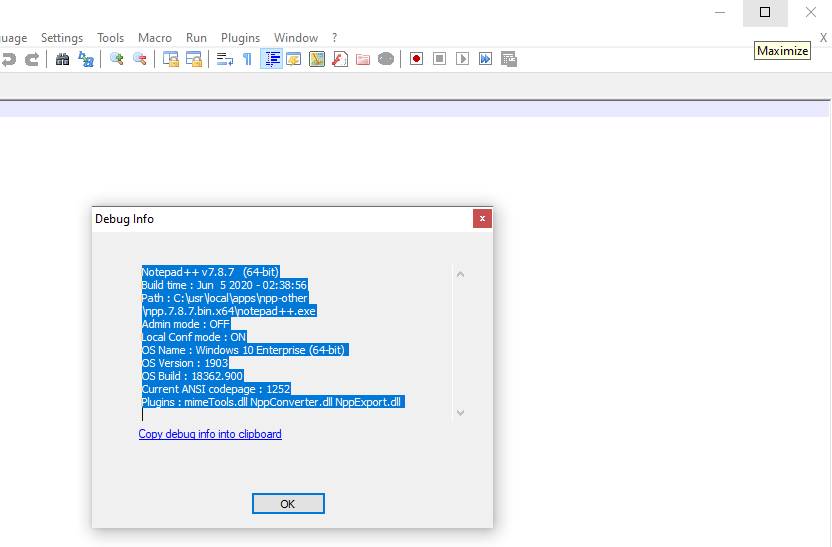
Task: Toggle the Show Indent Guide icon
Action: [271, 59]
